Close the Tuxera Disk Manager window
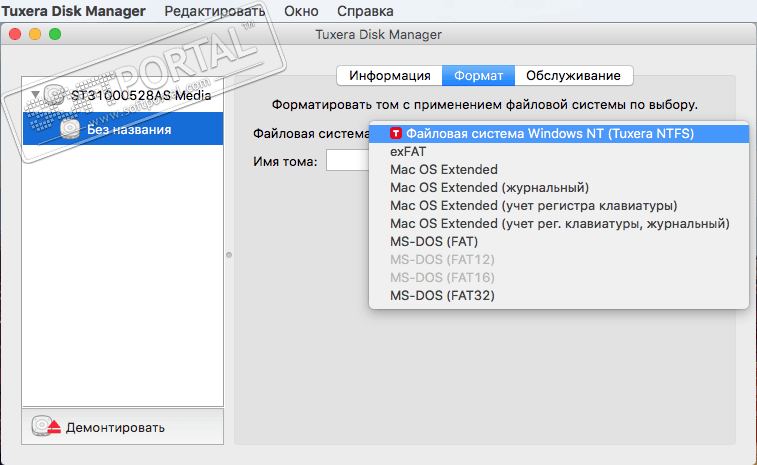The image size is (757, 465). pos(15,34)
